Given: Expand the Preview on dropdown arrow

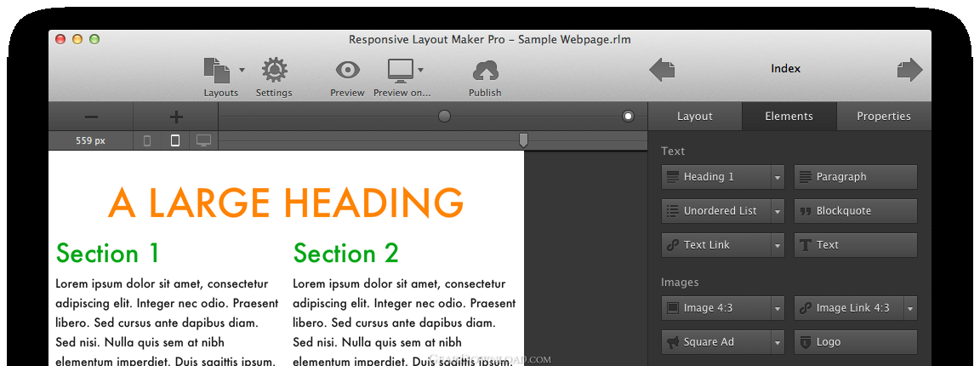Looking at the screenshot, I should coord(420,70).
